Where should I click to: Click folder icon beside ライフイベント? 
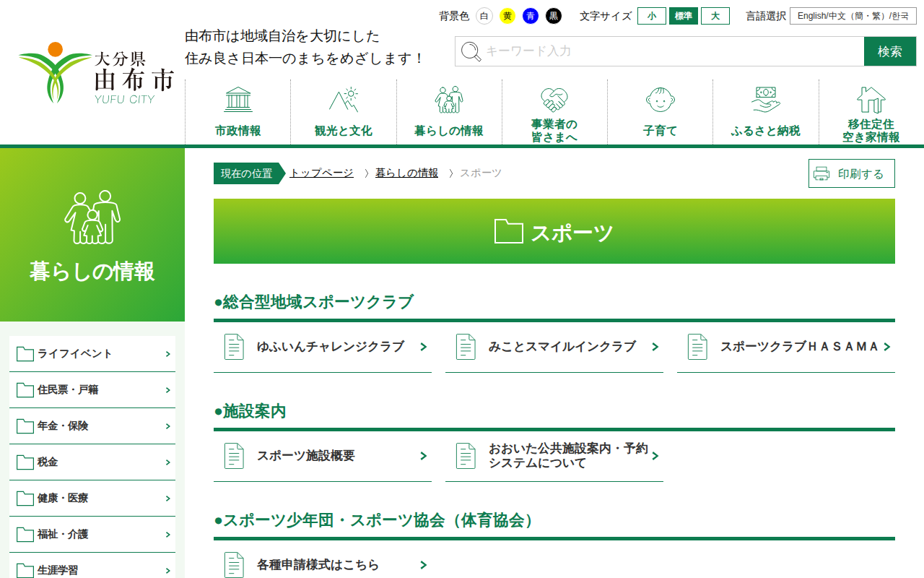click(25, 354)
